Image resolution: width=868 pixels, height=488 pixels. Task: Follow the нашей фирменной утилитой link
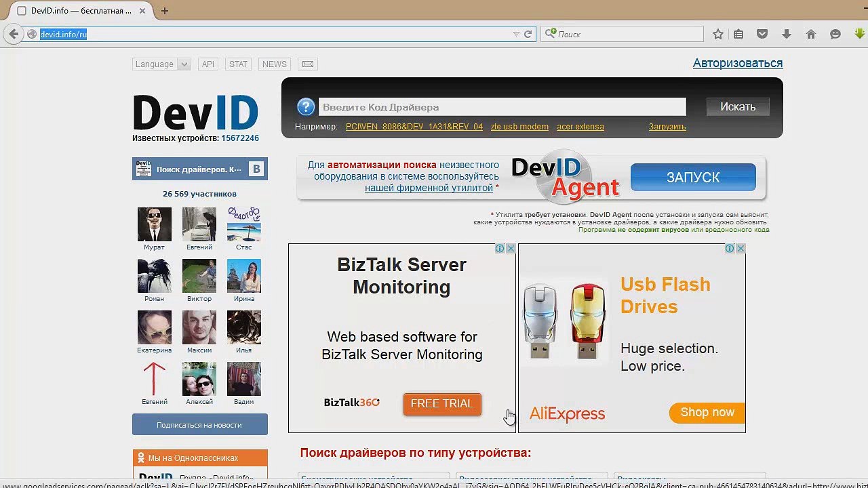429,188
